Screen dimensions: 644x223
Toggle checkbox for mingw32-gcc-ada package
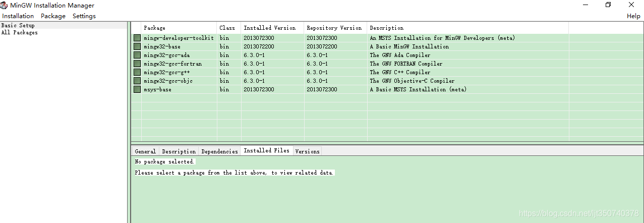[x=137, y=55]
